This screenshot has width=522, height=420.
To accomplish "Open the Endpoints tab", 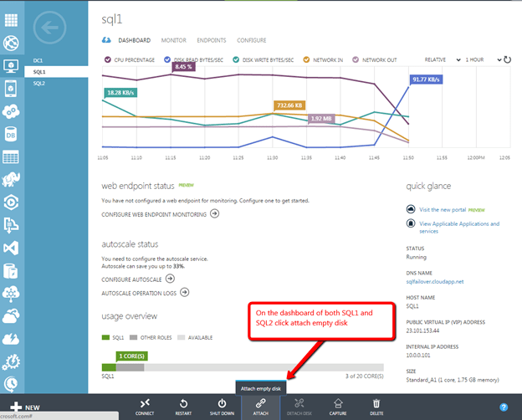I will pos(211,40).
